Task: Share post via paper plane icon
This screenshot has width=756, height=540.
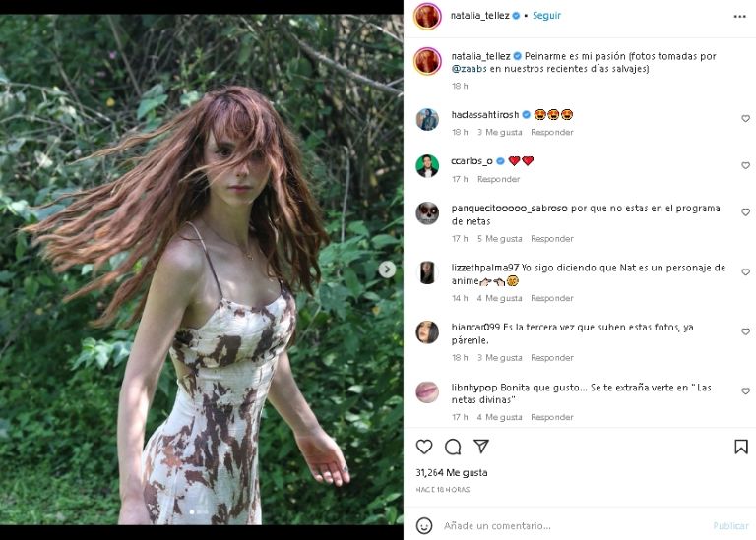Action: pos(481,447)
